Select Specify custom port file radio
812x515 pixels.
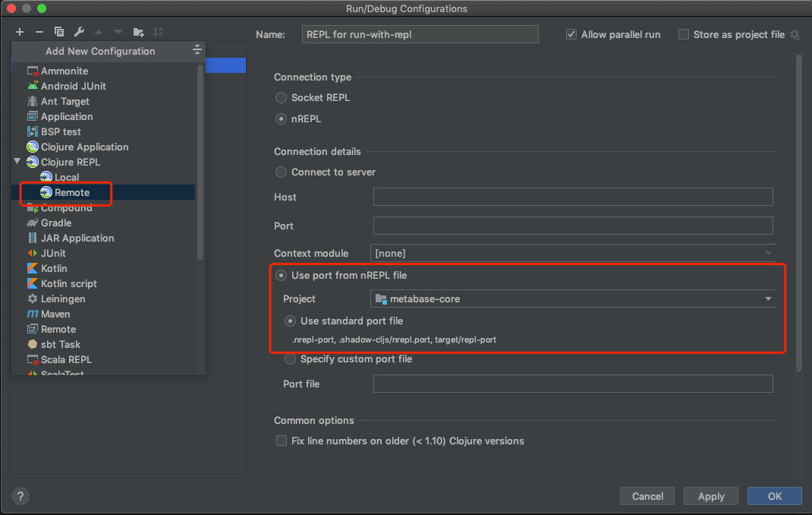[x=290, y=359]
